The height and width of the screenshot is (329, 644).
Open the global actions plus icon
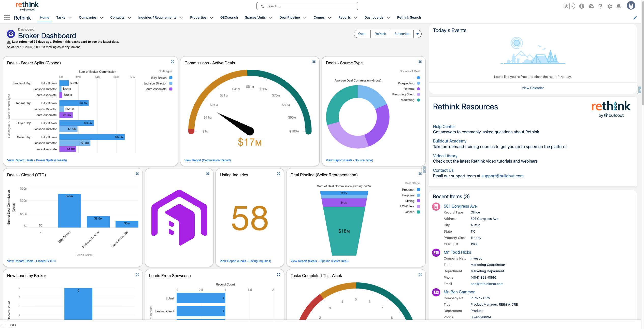(x=582, y=6)
